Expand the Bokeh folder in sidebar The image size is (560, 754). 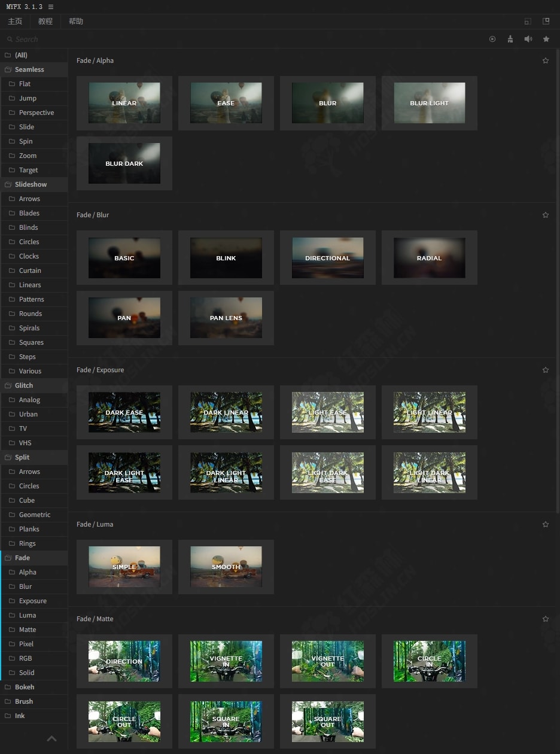(25, 687)
